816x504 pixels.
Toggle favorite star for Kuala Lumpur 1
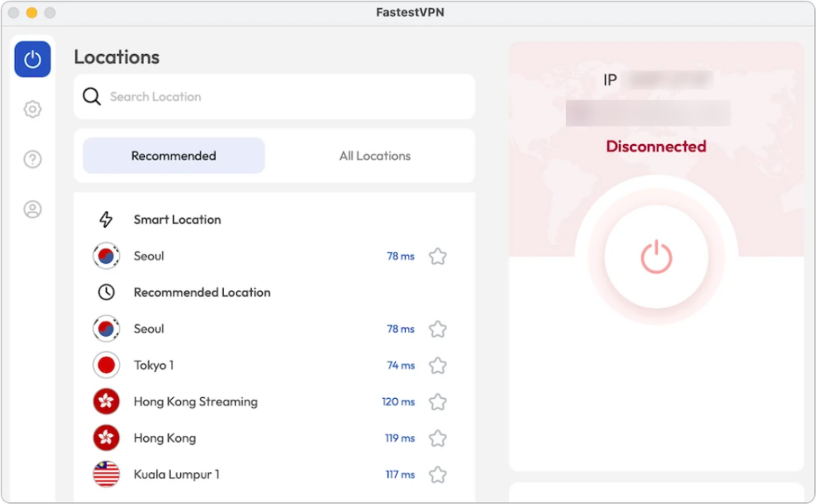(437, 475)
